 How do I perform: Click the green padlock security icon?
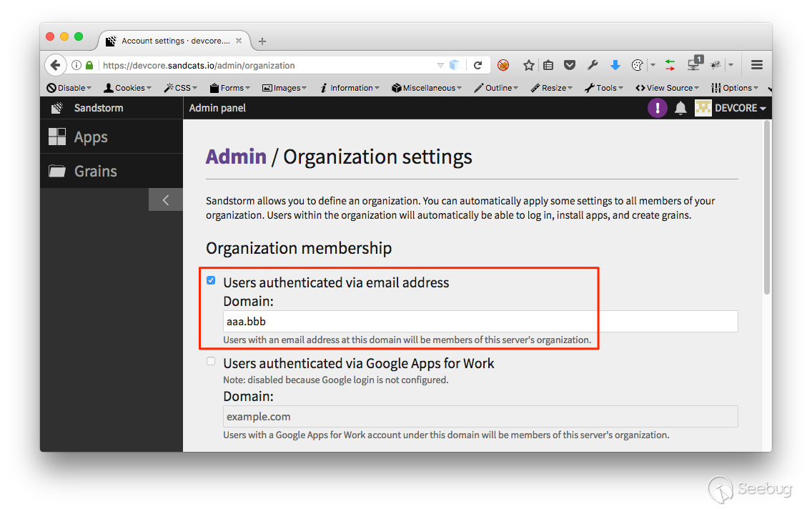[89, 65]
